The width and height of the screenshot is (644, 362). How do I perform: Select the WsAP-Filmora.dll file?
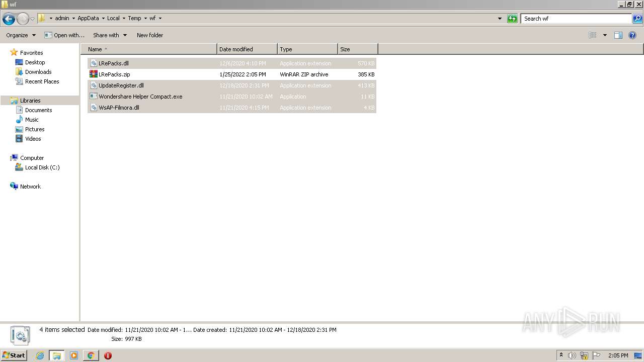pyautogui.click(x=232, y=108)
